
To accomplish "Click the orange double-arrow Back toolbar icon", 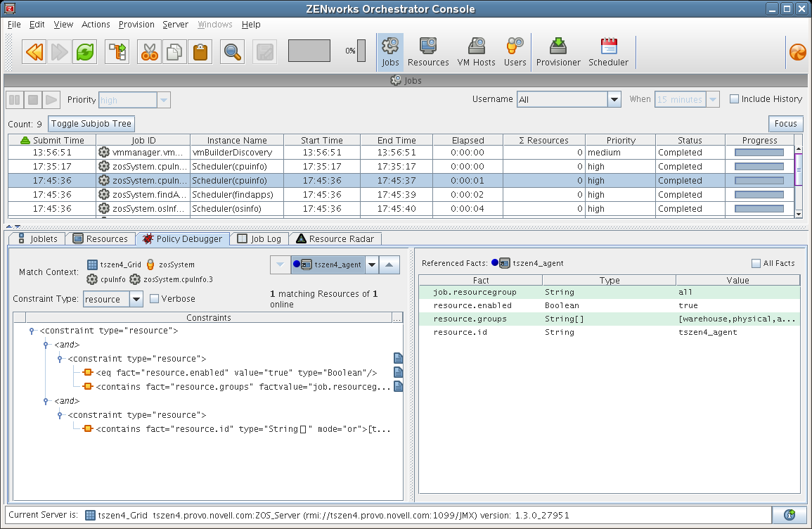I will (34, 52).
